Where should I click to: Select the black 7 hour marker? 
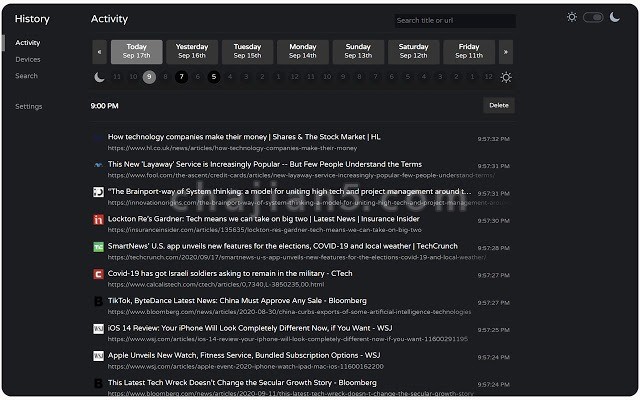[182, 77]
